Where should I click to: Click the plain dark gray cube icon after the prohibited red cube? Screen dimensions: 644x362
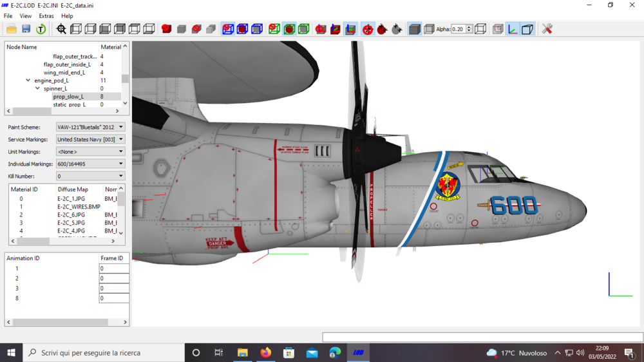(182, 29)
